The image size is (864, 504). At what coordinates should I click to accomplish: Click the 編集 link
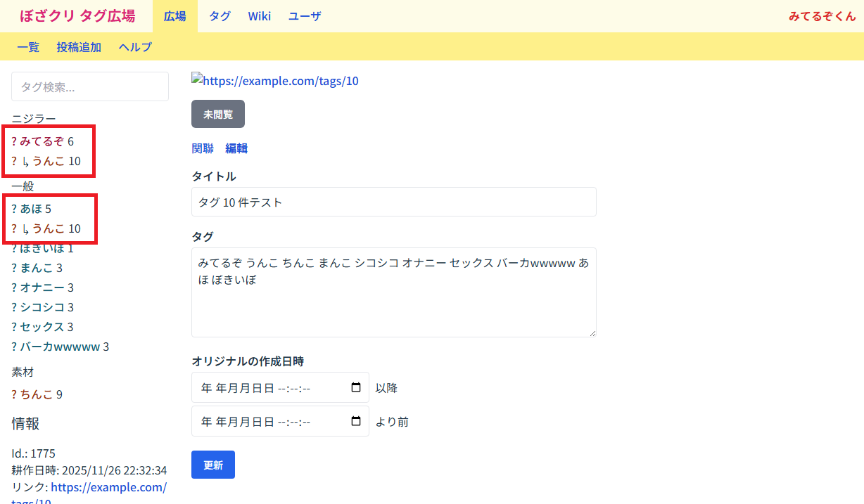click(x=236, y=148)
